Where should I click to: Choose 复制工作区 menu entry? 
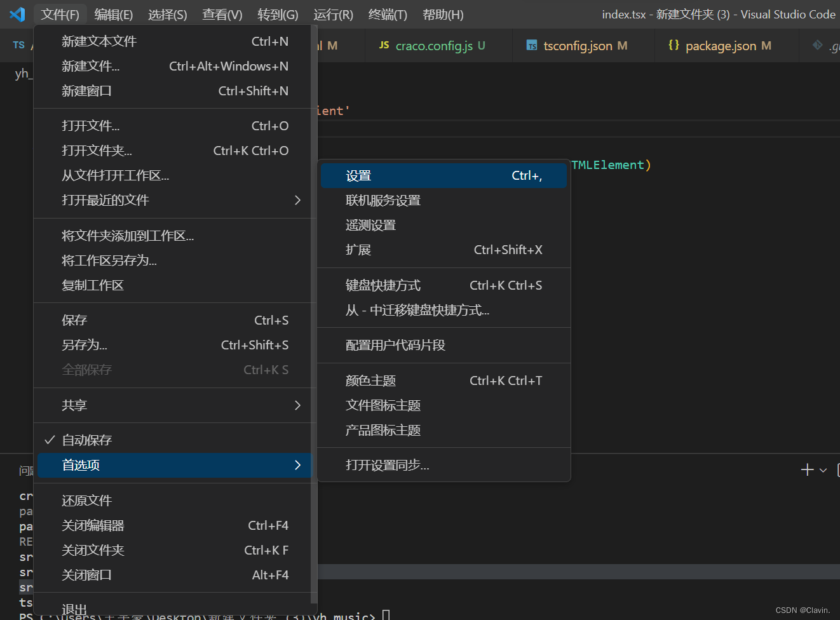click(175, 285)
